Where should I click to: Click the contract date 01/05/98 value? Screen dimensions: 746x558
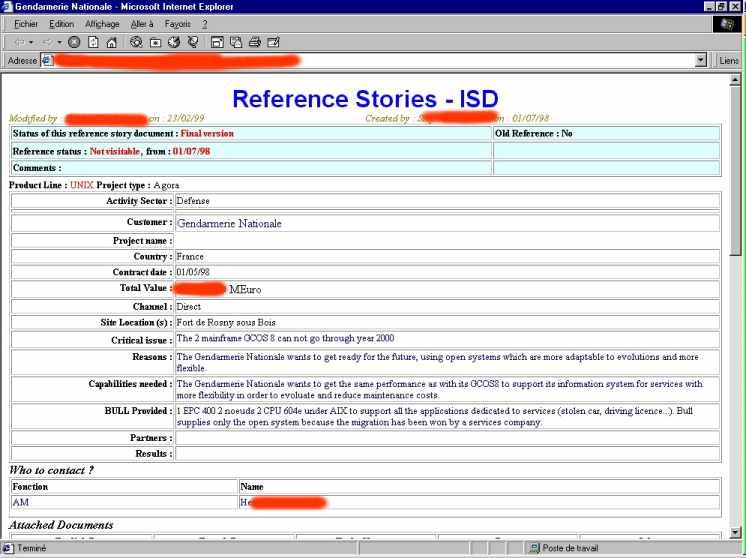(x=193, y=272)
